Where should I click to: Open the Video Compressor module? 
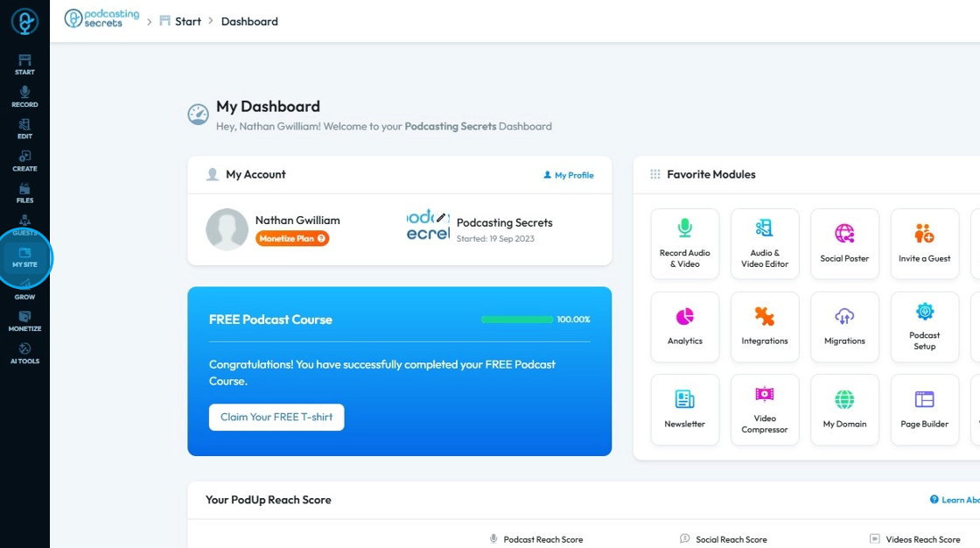(765, 410)
